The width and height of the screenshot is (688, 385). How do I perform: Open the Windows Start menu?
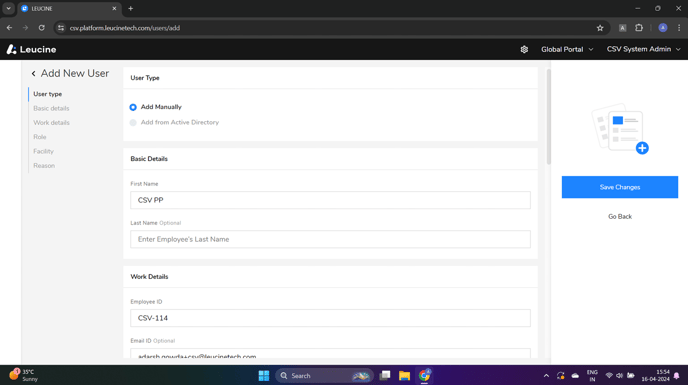(264, 376)
